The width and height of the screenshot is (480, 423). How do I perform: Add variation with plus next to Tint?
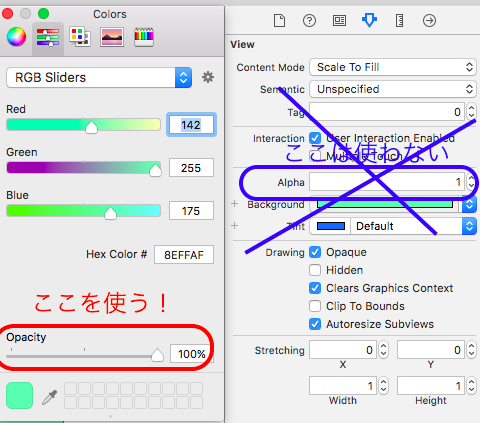[235, 226]
